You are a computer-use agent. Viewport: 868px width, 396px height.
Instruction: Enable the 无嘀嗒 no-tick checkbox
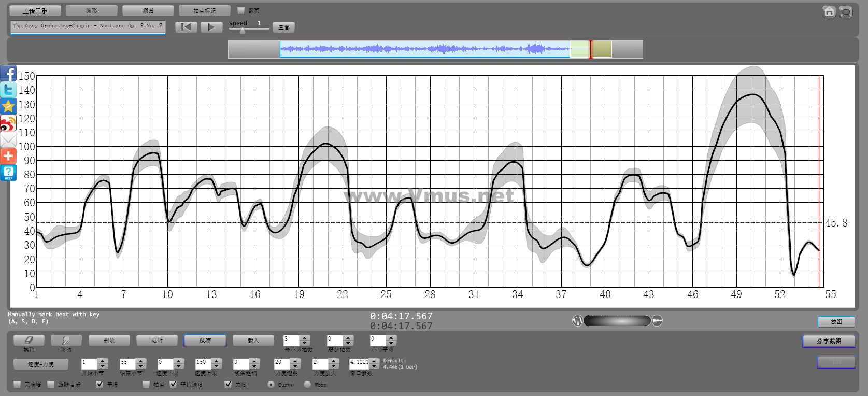pyautogui.click(x=18, y=385)
